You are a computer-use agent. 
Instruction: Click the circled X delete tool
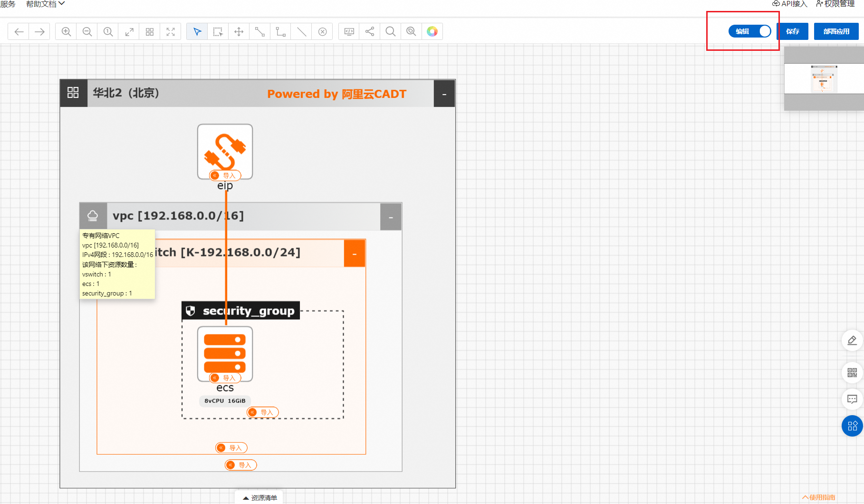point(323,32)
